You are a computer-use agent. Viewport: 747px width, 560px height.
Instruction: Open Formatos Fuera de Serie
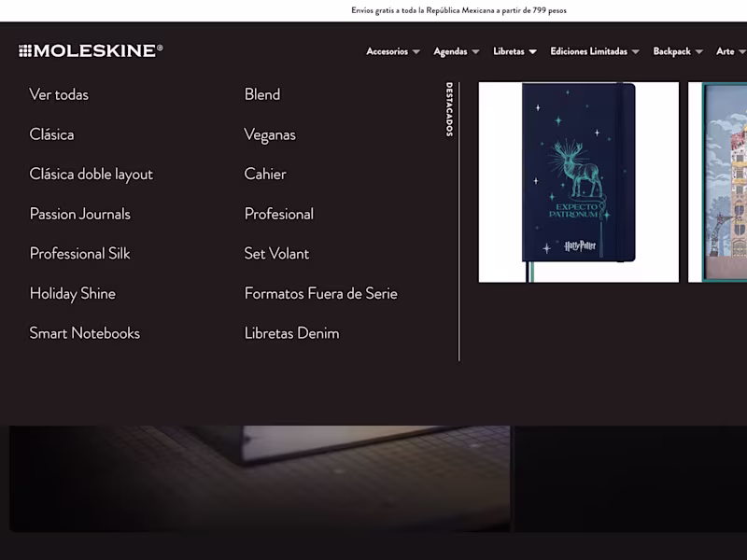tap(320, 293)
